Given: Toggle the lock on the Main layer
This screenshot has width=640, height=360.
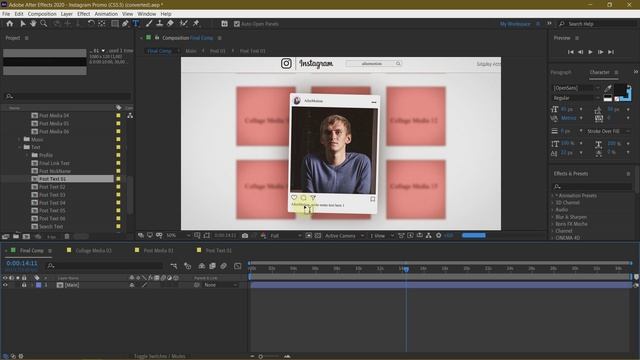Looking at the screenshot, I should (x=24, y=285).
